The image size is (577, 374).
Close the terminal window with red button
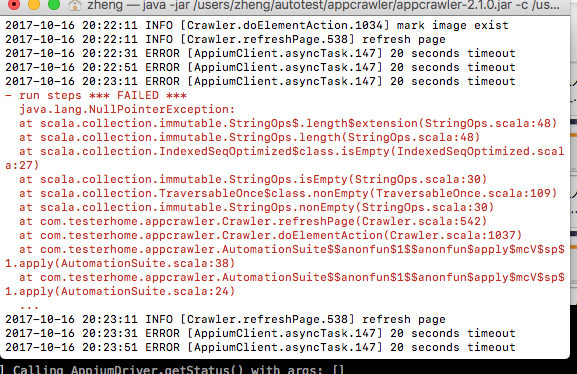[x=14, y=4]
